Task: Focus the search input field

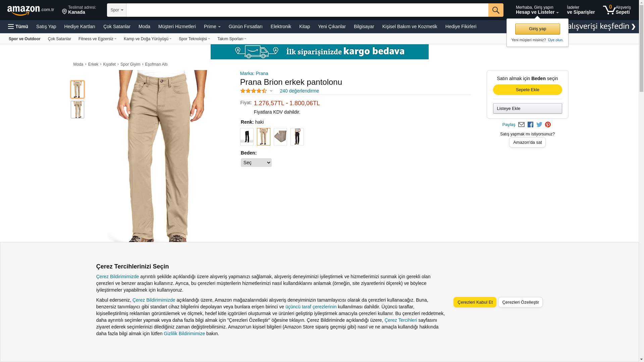Action: pyautogui.click(x=307, y=10)
